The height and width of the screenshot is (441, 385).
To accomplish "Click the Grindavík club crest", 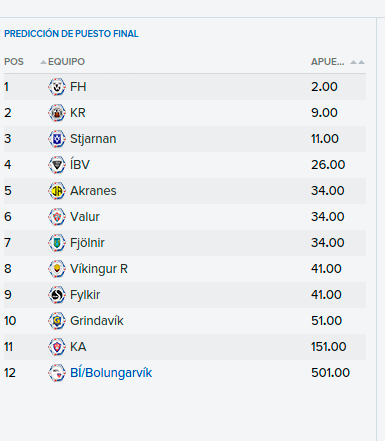I will (57, 321).
